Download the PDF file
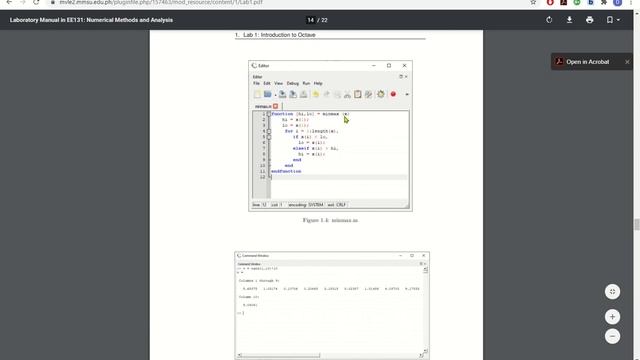This screenshot has height=360, width=640. coord(569,20)
